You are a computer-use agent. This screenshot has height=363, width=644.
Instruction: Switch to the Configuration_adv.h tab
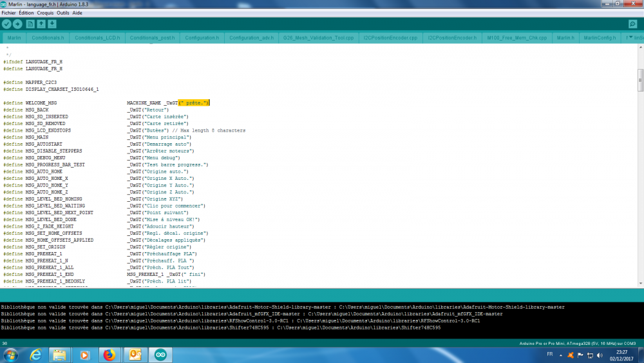pos(251,38)
